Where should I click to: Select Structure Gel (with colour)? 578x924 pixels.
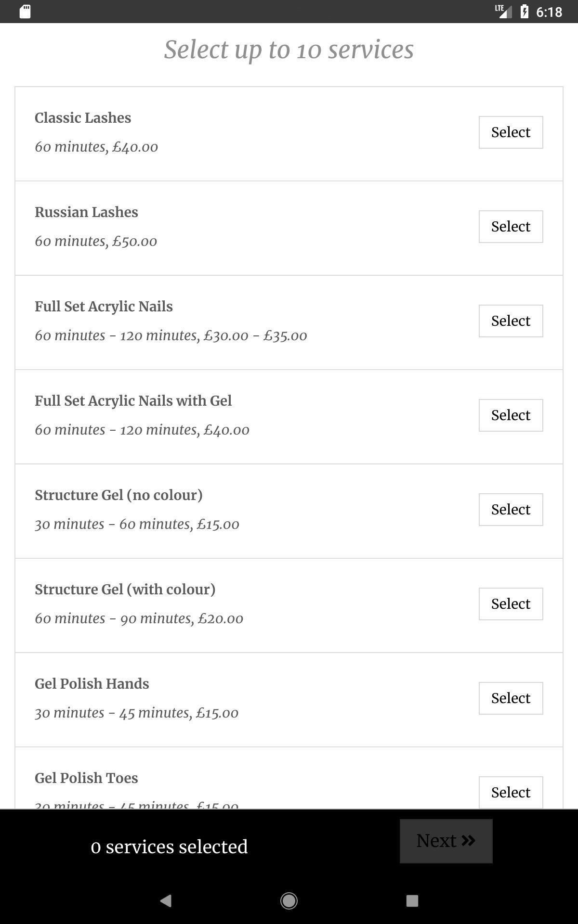click(511, 604)
